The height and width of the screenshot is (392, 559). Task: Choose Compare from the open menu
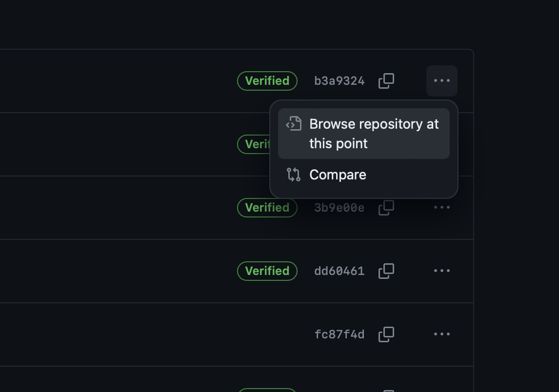pyautogui.click(x=338, y=175)
